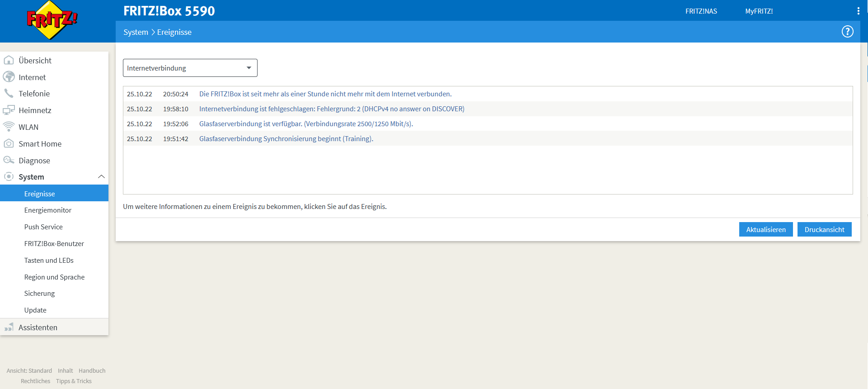Open event 'Glasfaserverbindung ist verfügbar'
Viewport: 868px width, 389px height.
(306, 124)
